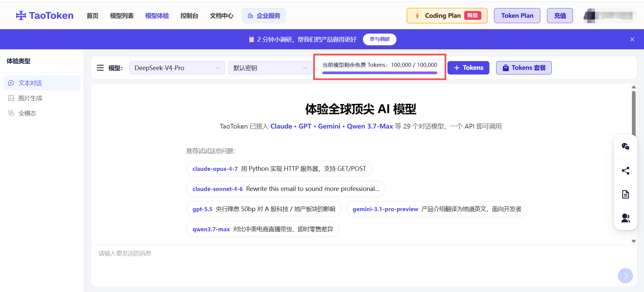Click the 推荐试试这些问题 label
The height and width of the screenshot is (292, 644).
click(211, 151)
